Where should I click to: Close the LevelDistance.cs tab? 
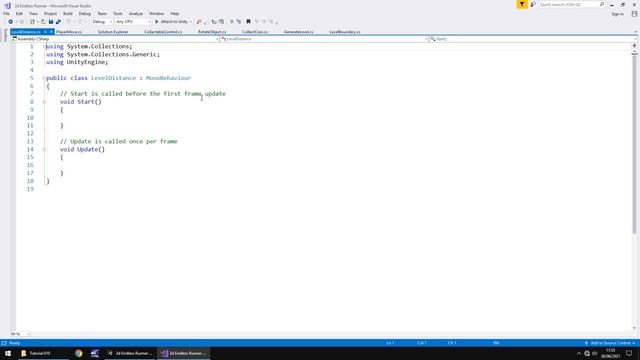pos(51,32)
